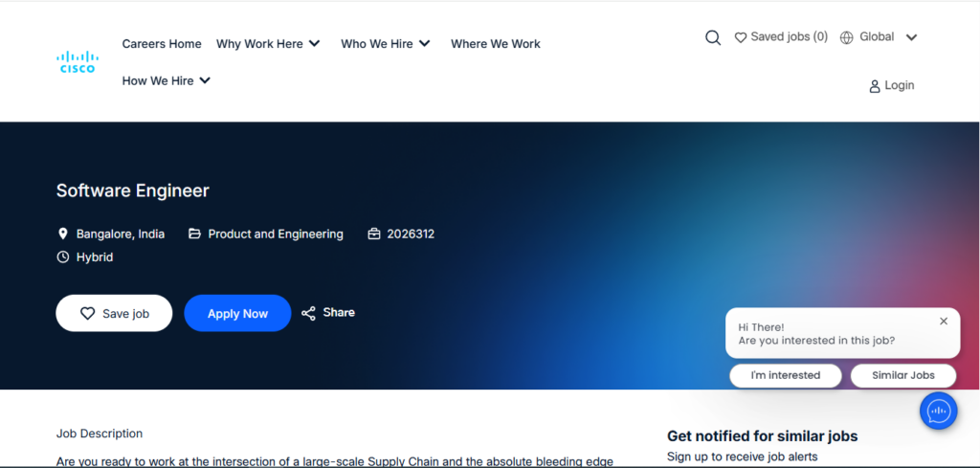The image size is (980, 468).
Task: Click the Product and Engineering category text
Action: point(276,234)
